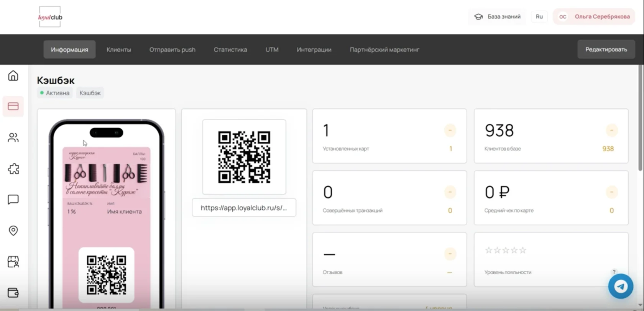Select the cards icon in the sidebar
Screen dimensions: 644x311
[13, 106]
